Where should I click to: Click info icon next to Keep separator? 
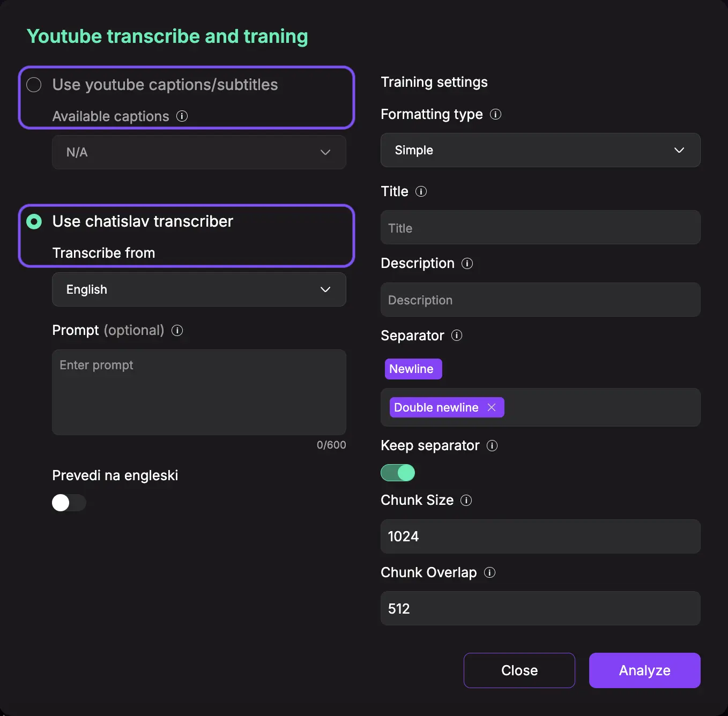click(x=492, y=445)
